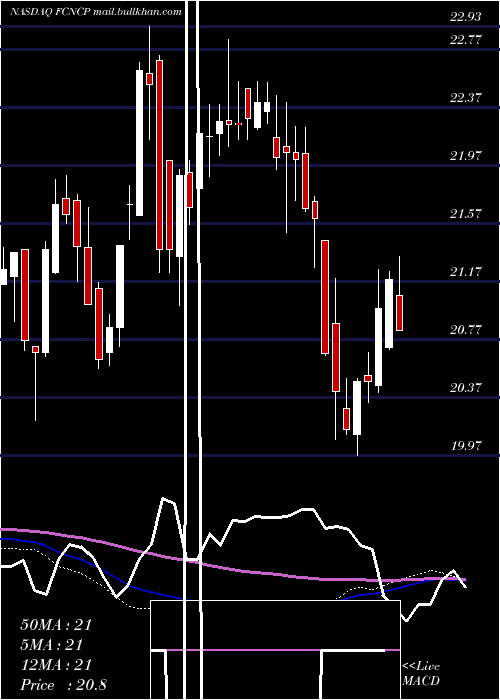Click the 12MA : 21 indicator text
This screenshot has height=700, width=500.
[56, 665]
